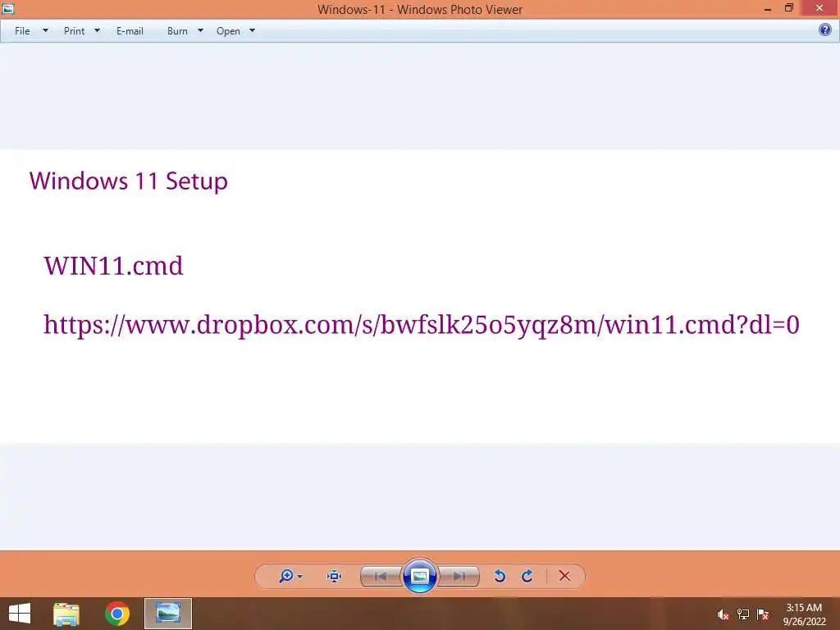840x630 pixels.
Task: Open Action Center flag icon
Action: [763, 614]
